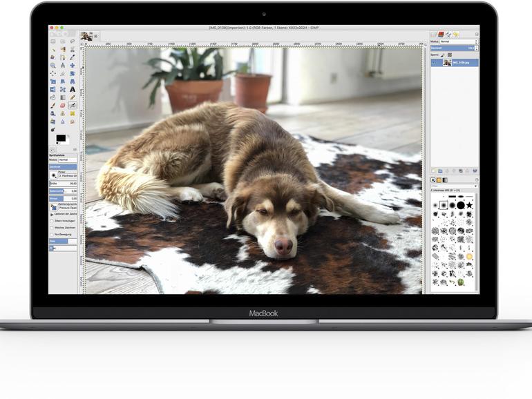The image size is (532, 399).
Task: Select the Select by Color tool
Action: [x=63, y=50]
